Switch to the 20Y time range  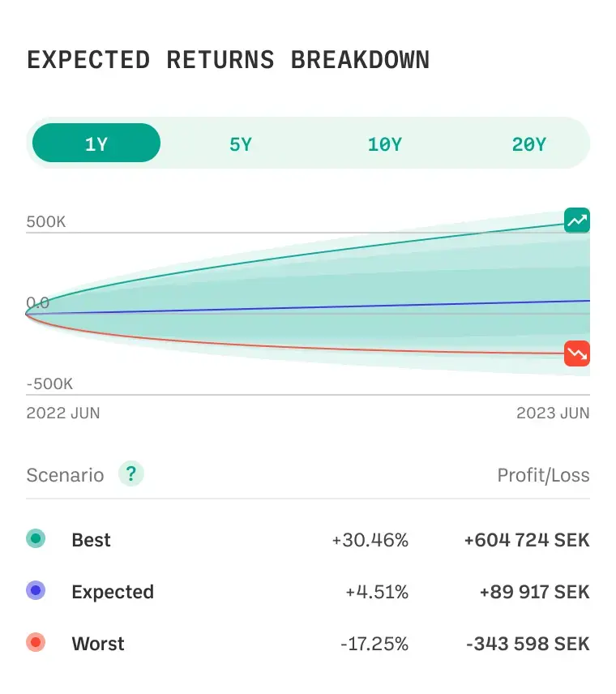[529, 144]
